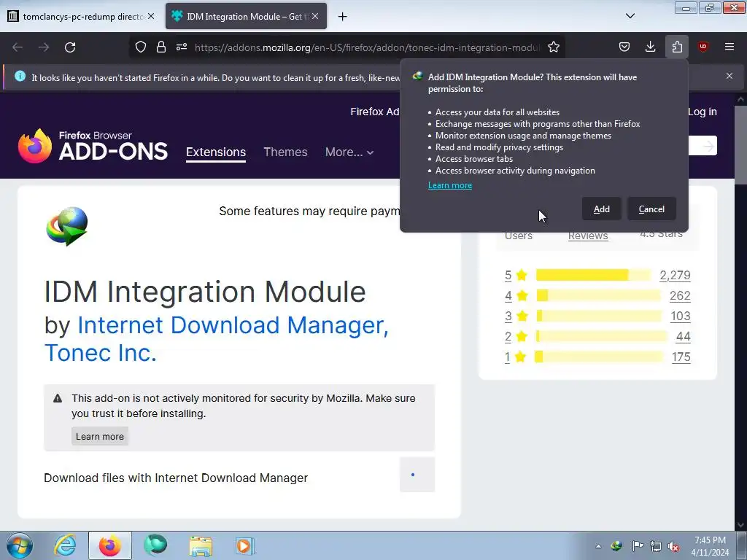This screenshot has height=560, width=747.
Task: Open site permissions icon in address bar
Action: 182,47
